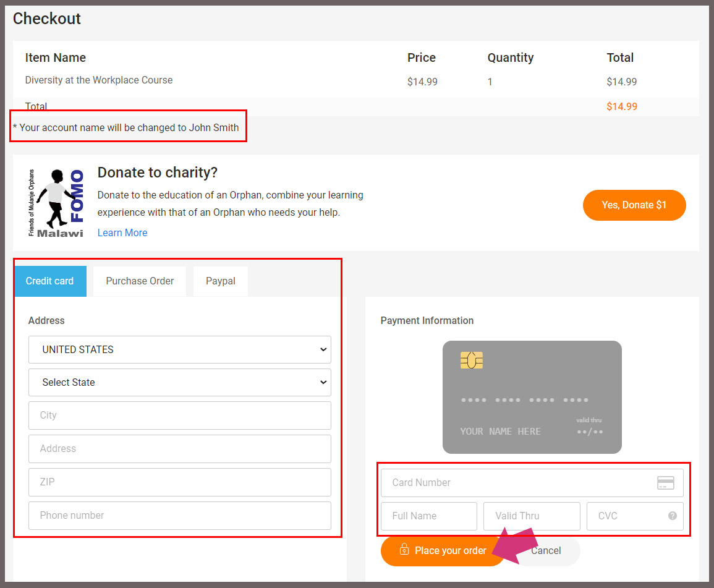The image size is (714, 588).
Task: Click the Checkout page heading
Action: [46, 19]
